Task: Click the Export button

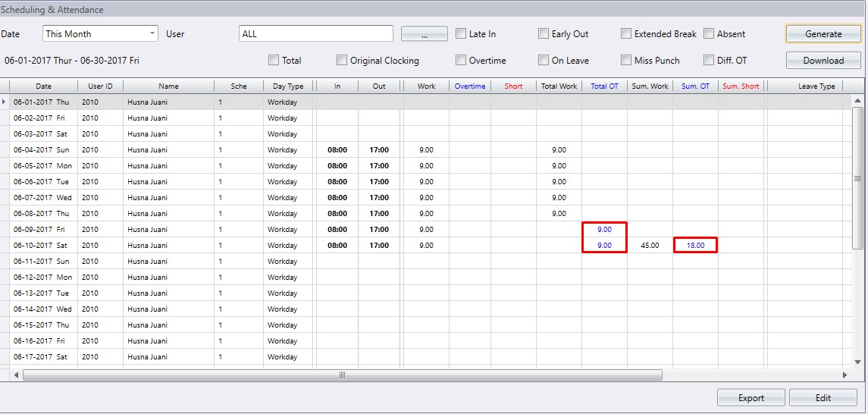Action: pyautogui.click(x=751, y=397)
